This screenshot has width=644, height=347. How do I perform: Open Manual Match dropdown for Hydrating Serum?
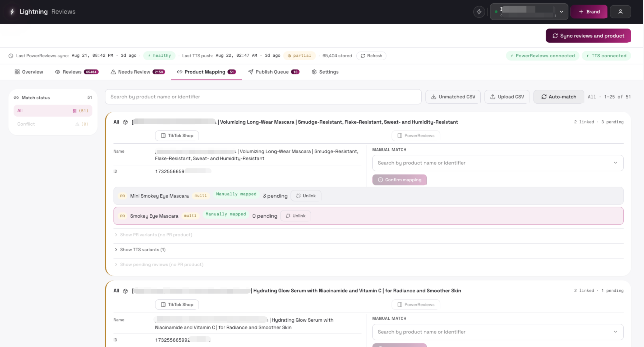coord(498,332)
